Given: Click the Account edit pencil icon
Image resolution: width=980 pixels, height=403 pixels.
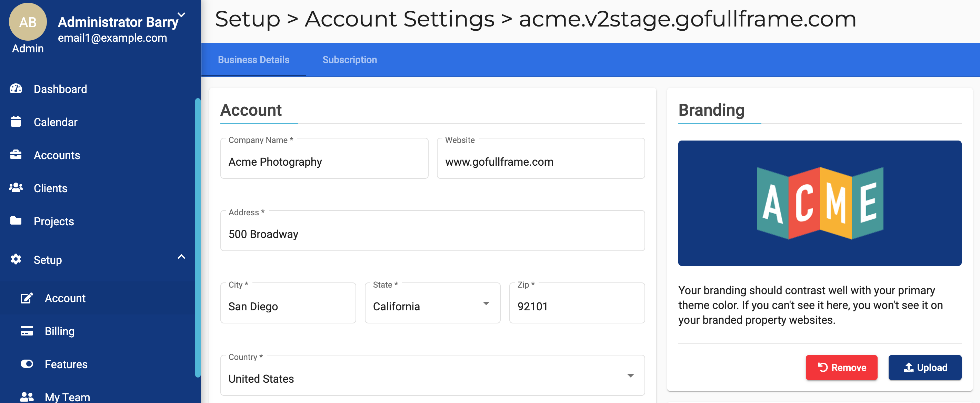Looking at the screenshot, I should click(27, 298).
